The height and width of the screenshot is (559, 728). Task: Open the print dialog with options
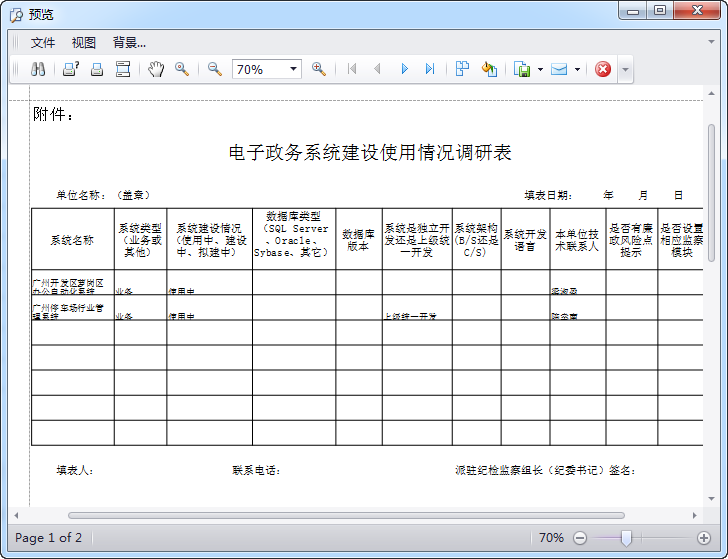point(71,69)
